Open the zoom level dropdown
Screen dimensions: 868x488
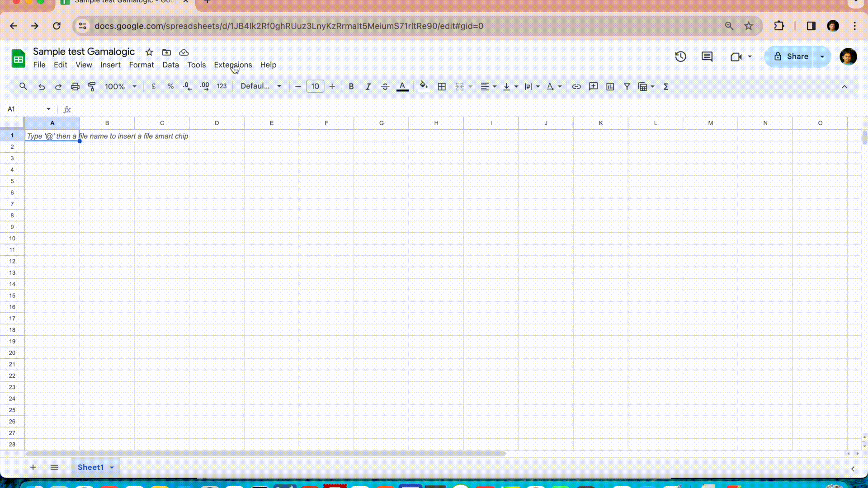tap(120, 86)
